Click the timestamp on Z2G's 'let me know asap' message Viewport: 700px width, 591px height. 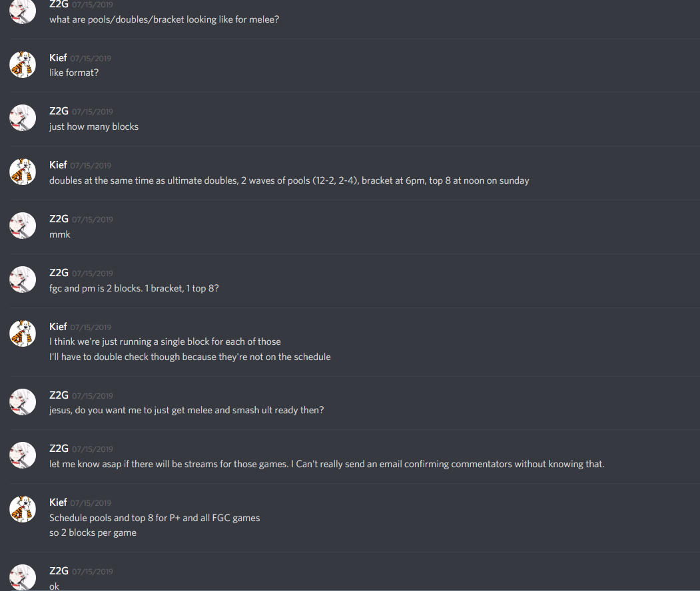93,449
